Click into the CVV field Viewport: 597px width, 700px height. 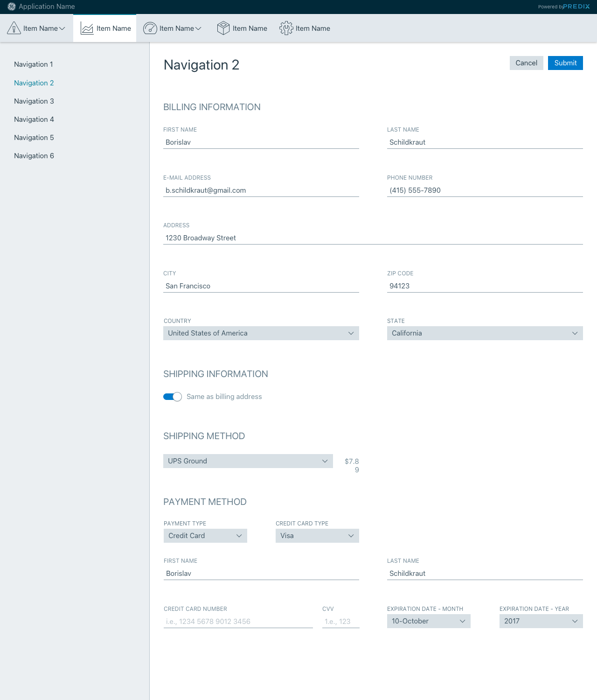coord(340,622)
